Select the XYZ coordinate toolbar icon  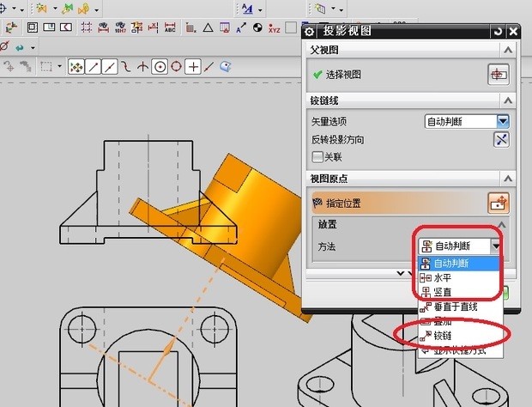coord(274,27)
